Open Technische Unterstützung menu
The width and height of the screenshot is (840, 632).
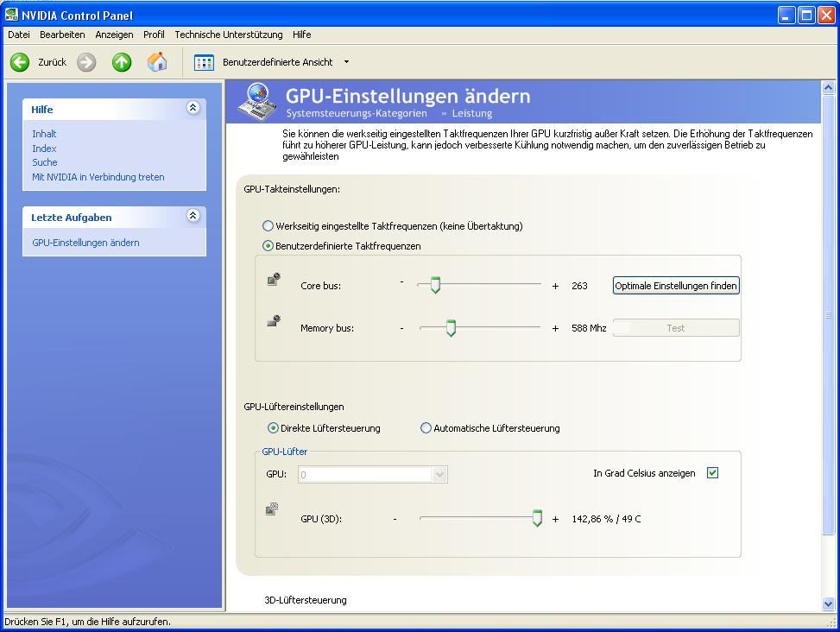[229, 35]
